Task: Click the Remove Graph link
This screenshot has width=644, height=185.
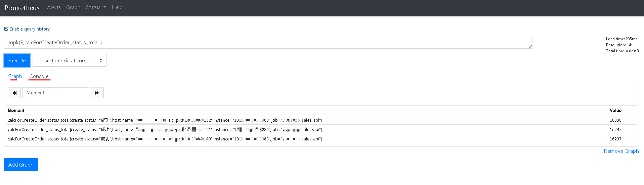Action: [621, 151]
